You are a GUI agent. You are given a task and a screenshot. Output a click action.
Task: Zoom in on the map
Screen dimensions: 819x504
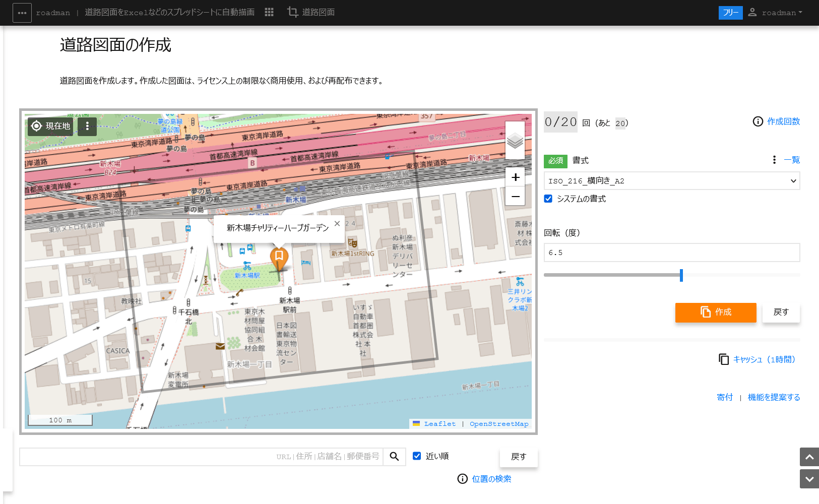515,177
